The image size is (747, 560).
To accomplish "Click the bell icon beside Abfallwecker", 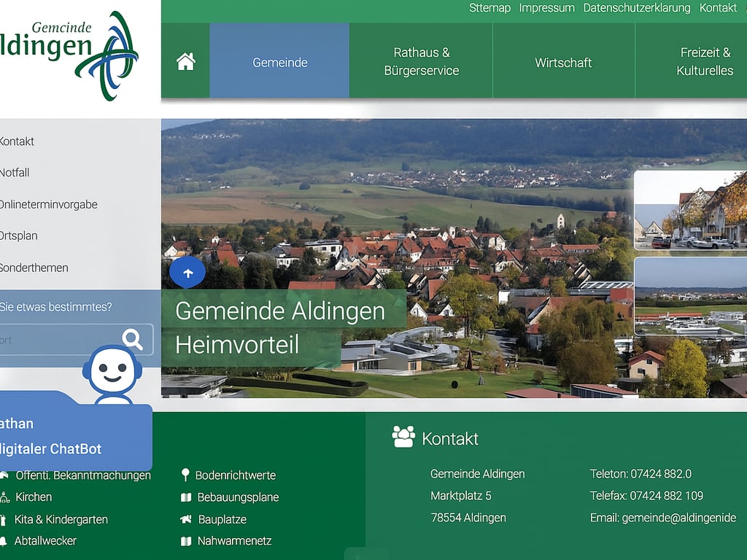I will pos(4,541).
